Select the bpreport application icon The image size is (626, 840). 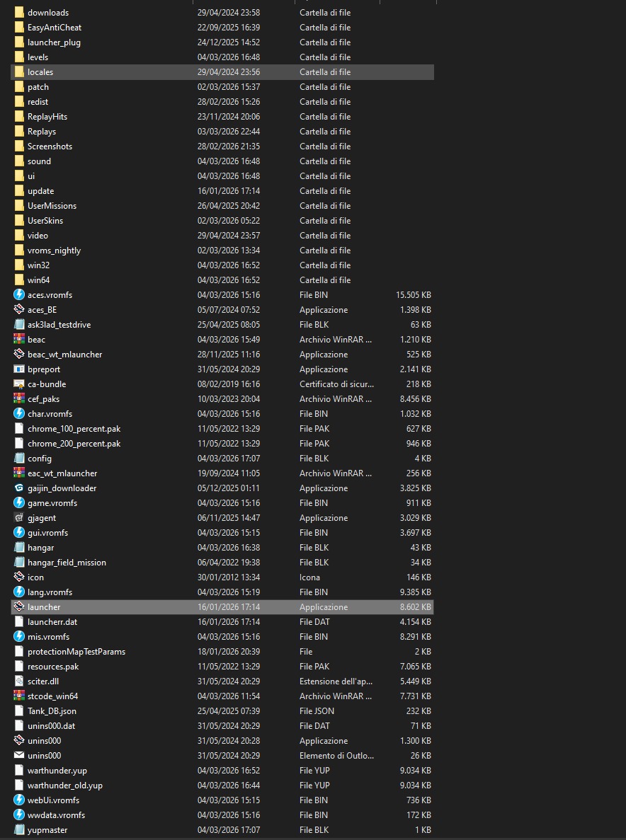[19, 369]
